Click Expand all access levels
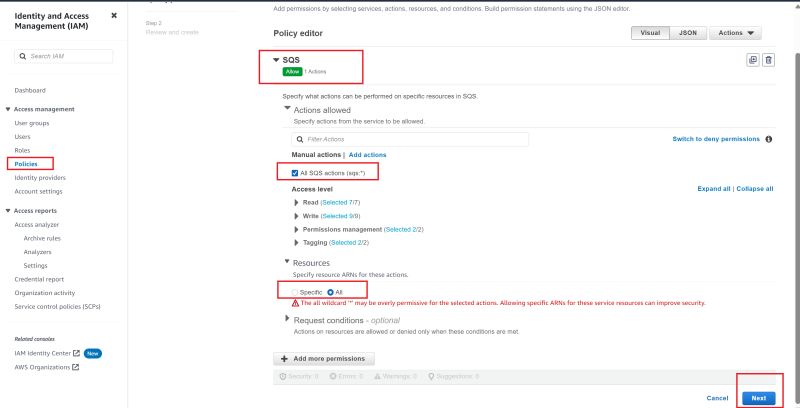 click(714, 189)
